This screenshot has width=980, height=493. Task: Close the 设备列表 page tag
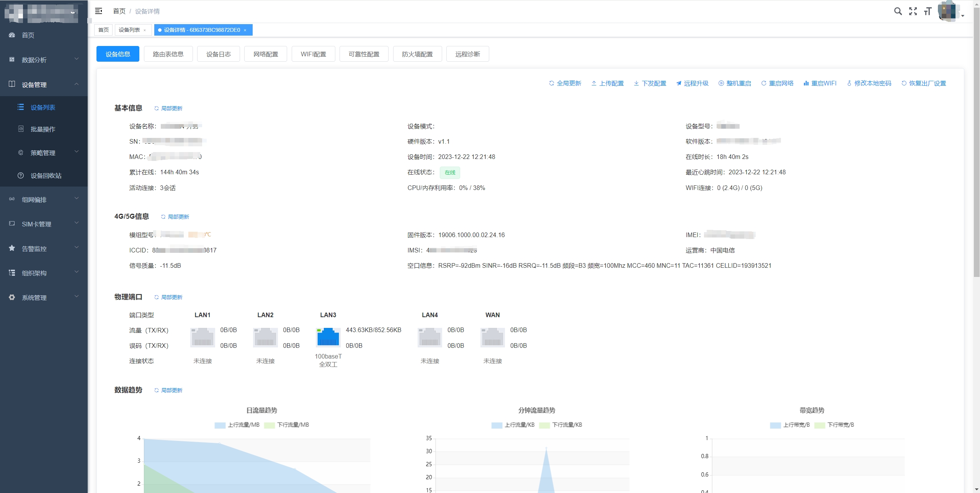tap(145, 30)
